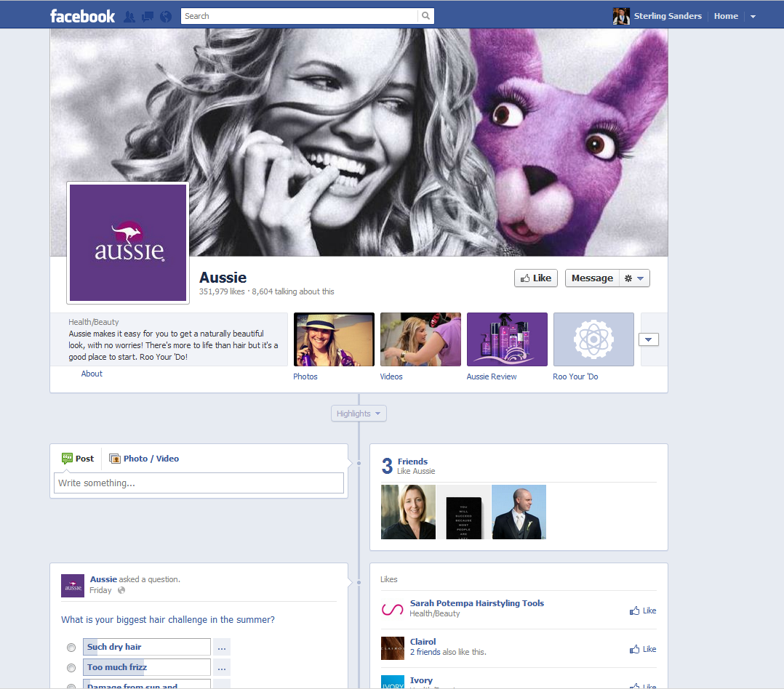This screenshot has height=689, width=784.
Task: Click Sterling Sanders profile picture
Action: coord(621,16)
